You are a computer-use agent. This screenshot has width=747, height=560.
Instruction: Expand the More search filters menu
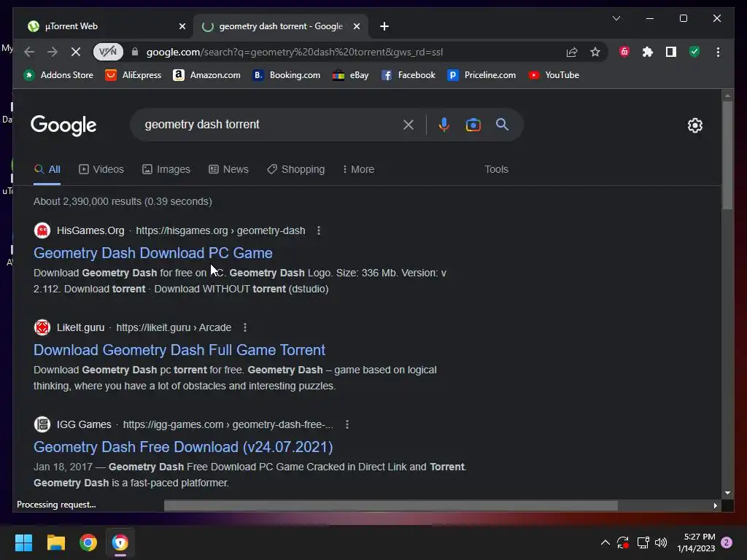point(358,169)
